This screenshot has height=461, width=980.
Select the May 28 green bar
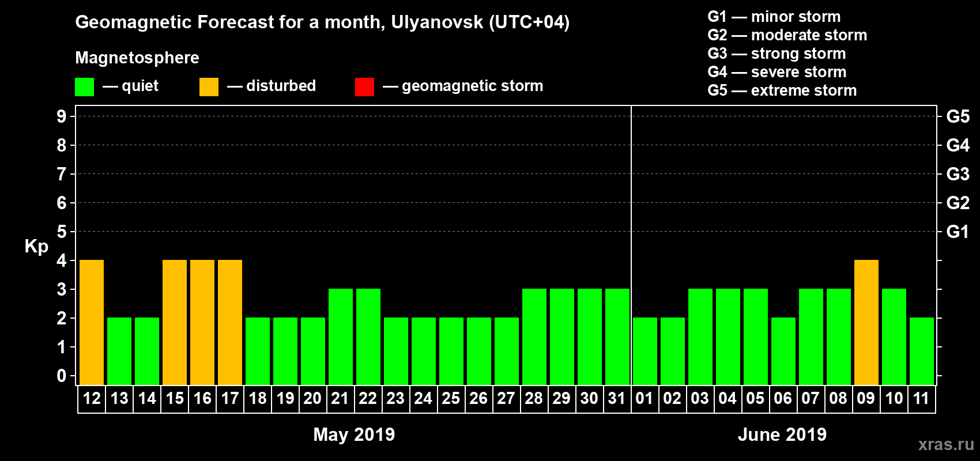pyautogui.click(x=534, y=337)
